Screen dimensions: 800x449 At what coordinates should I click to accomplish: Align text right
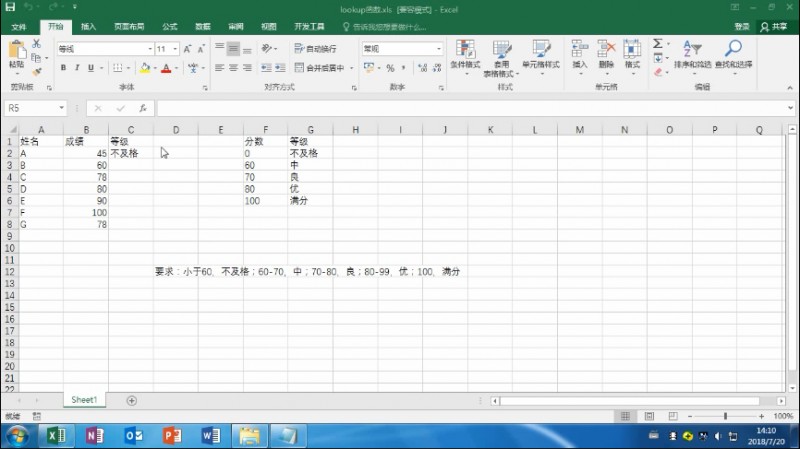tap(247, 68)
